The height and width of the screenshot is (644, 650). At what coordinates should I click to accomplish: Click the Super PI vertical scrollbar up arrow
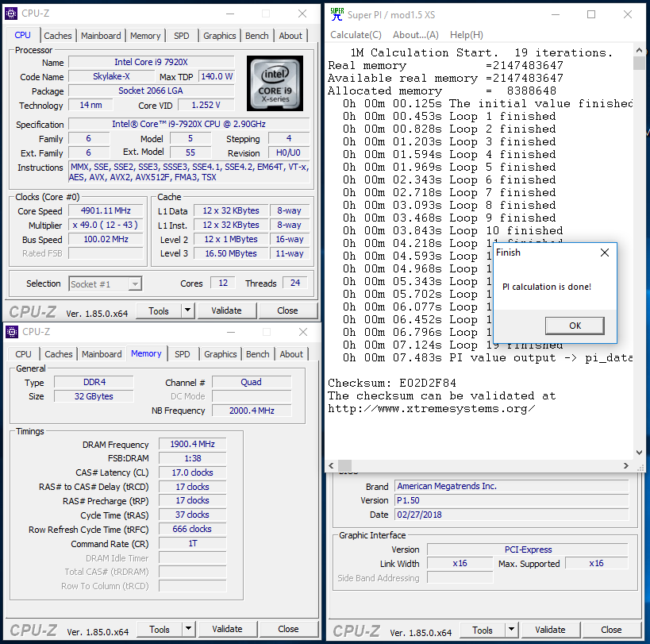click(x=639, y=50)
